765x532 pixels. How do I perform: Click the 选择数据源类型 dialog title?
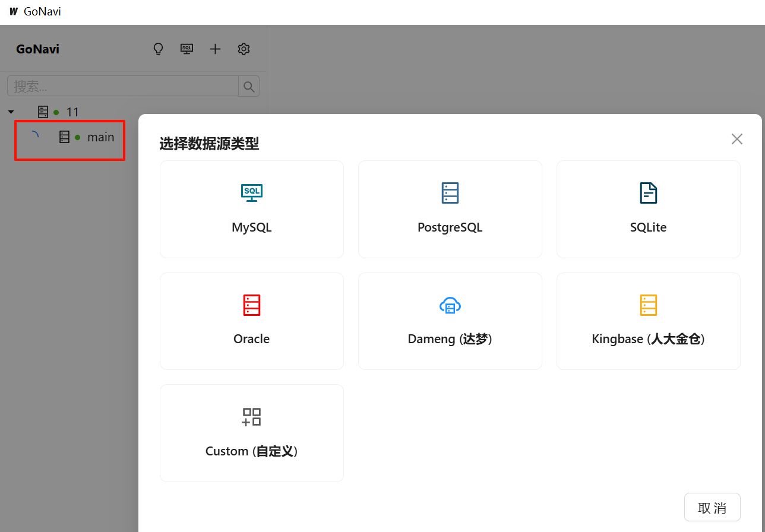tap(209, 144)
